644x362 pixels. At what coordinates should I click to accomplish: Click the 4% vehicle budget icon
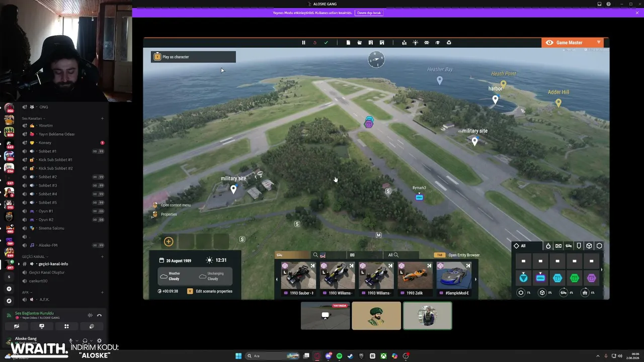[x=563, y=293]
